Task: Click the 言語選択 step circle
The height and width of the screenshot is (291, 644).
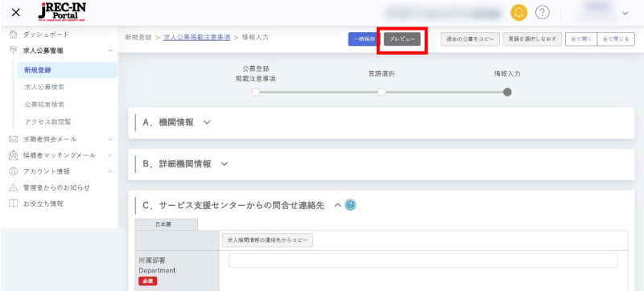Action: [x=382, y=92]
